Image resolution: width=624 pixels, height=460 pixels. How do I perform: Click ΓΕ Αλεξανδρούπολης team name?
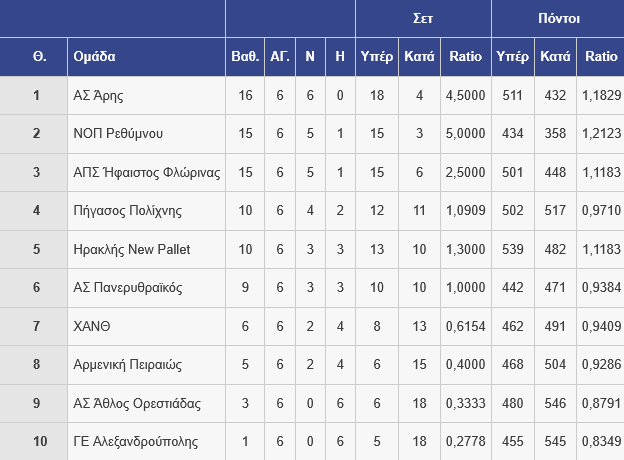click(x=136, y=441)
